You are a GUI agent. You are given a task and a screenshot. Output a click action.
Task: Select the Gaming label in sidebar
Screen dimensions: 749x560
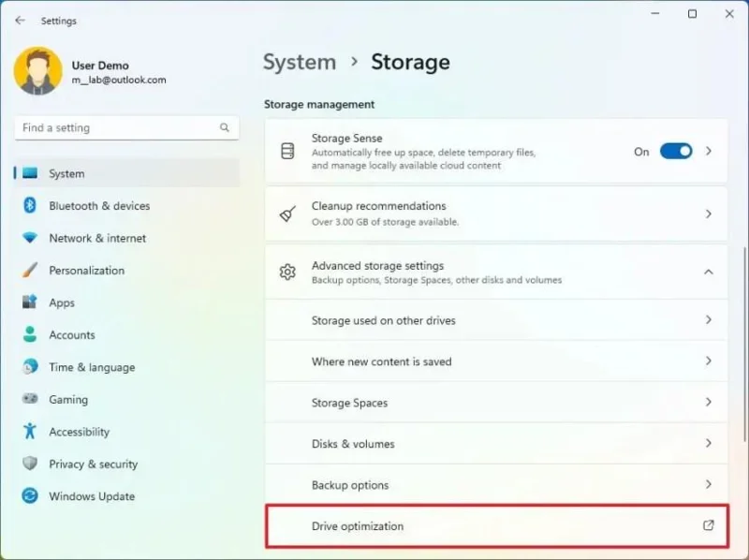[68, 400]
